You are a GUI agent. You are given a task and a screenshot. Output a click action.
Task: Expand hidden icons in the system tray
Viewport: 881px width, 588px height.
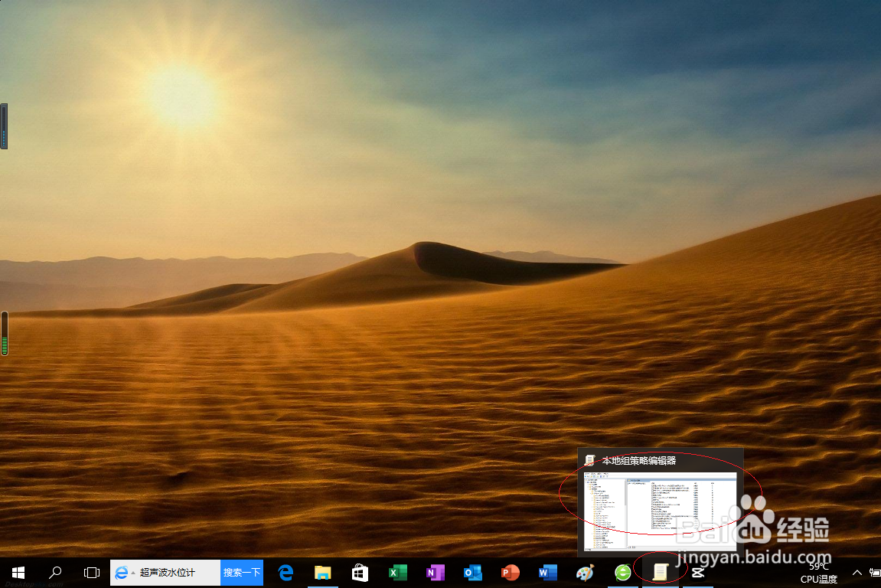(x=857, y=572)
